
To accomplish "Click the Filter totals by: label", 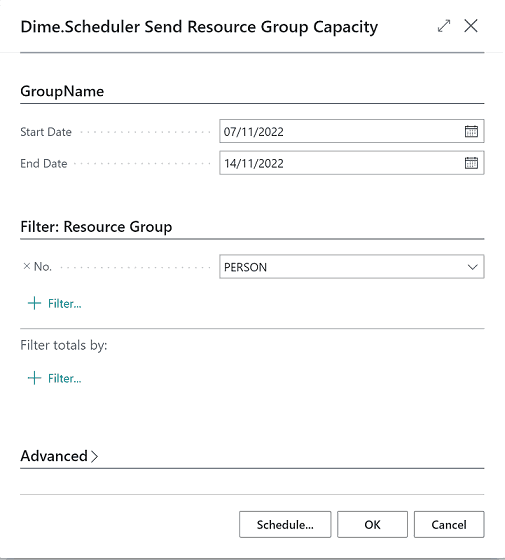I will pyautogui.click(x=64, y=345).
